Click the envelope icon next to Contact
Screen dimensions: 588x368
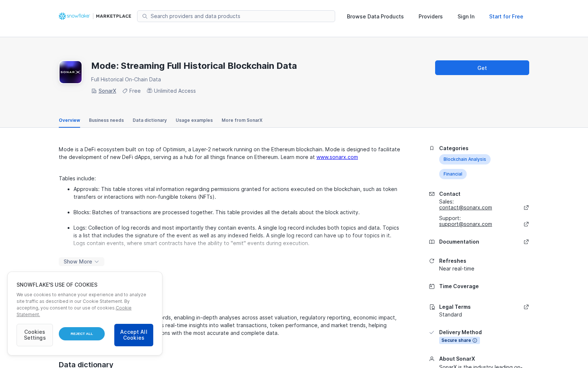pyautogui.click(x=432, y=194)
